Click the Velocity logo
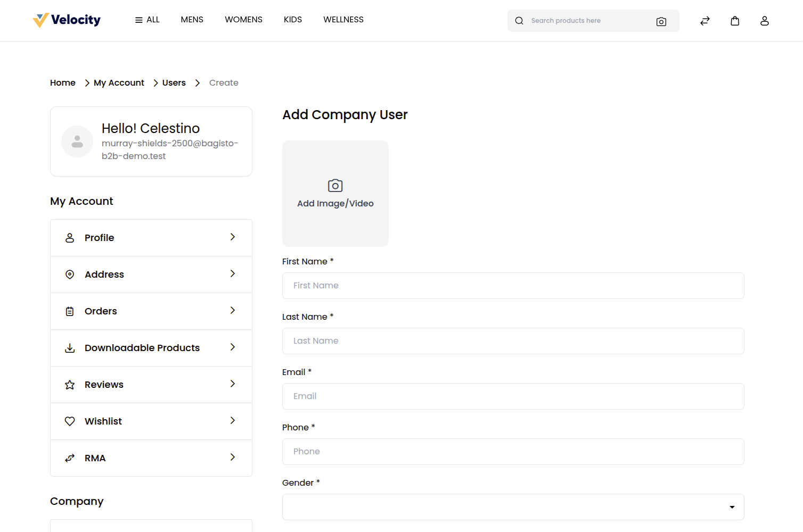 [x=67, y=20]
